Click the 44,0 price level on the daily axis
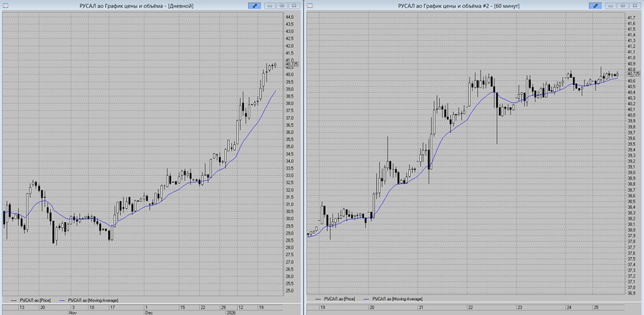The width and height of the screenshot is (644, 315). click(x=290, y=17)
